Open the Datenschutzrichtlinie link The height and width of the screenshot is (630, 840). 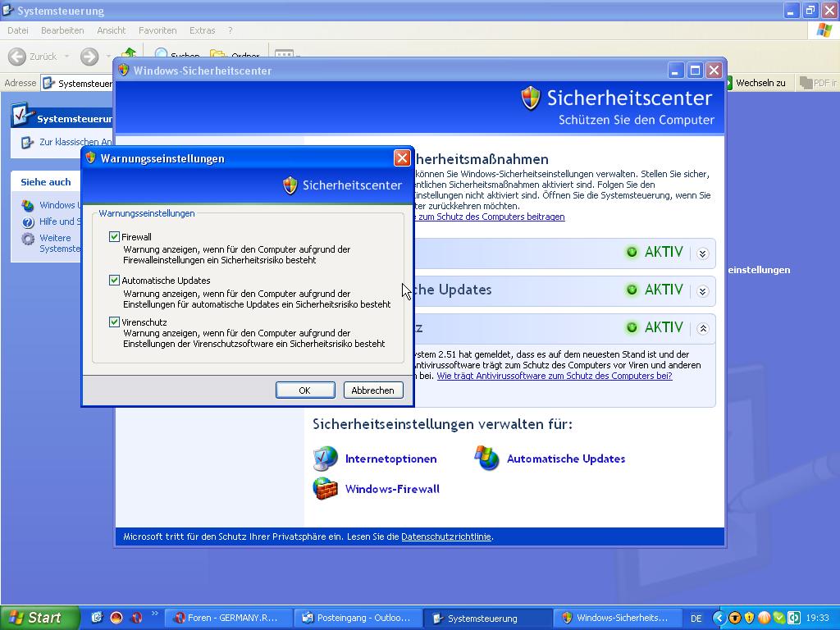[x=445, y=536]
